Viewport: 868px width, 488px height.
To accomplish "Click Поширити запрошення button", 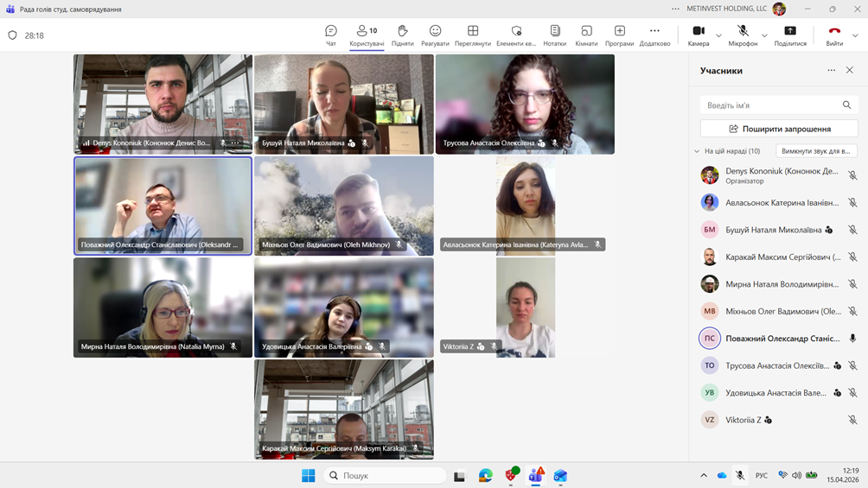I will point(779,129).
